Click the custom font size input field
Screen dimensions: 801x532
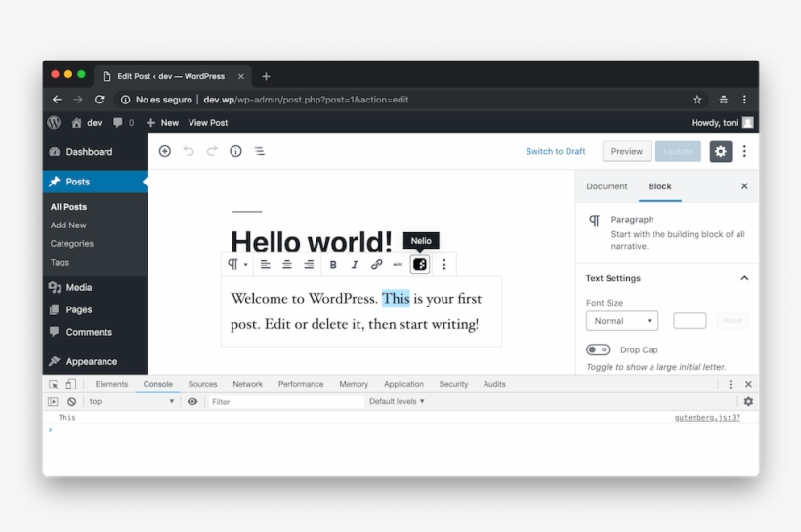click(x=690, y=321)
